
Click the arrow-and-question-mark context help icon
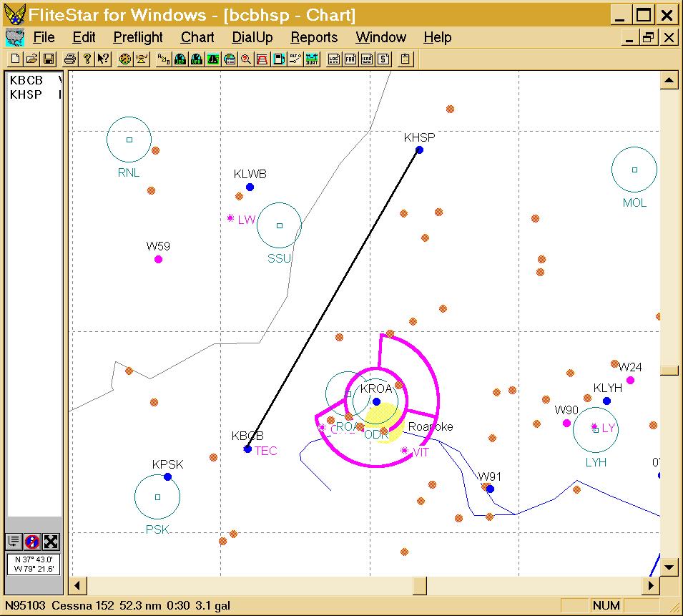point(104,59)
